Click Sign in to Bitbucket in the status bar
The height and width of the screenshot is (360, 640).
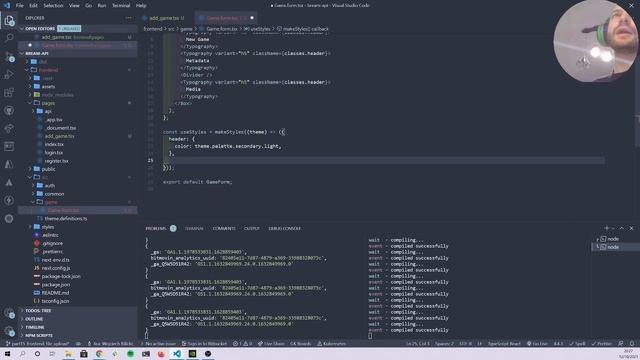(x=204, y=344)
